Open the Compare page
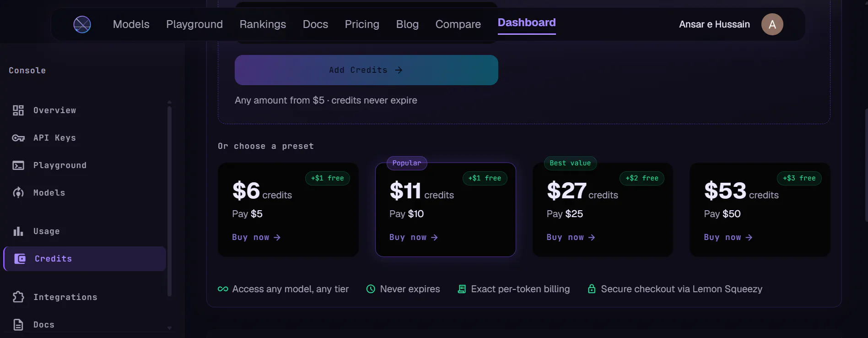 [x=458, y=24]
